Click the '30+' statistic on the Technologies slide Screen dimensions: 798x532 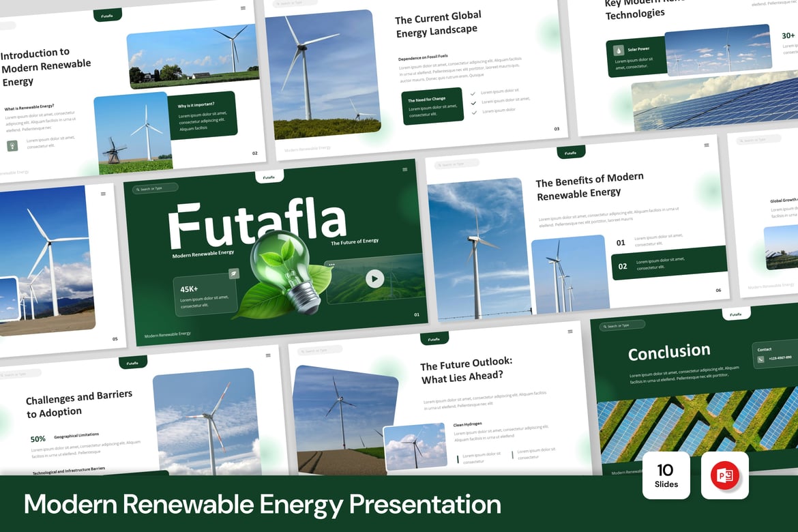coord(788,35)
